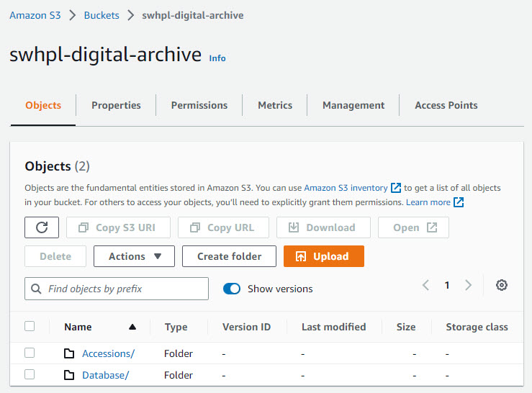The image size is (532, 393).
Task: Open the Access Points tab
Action: (x=446, y=105)
